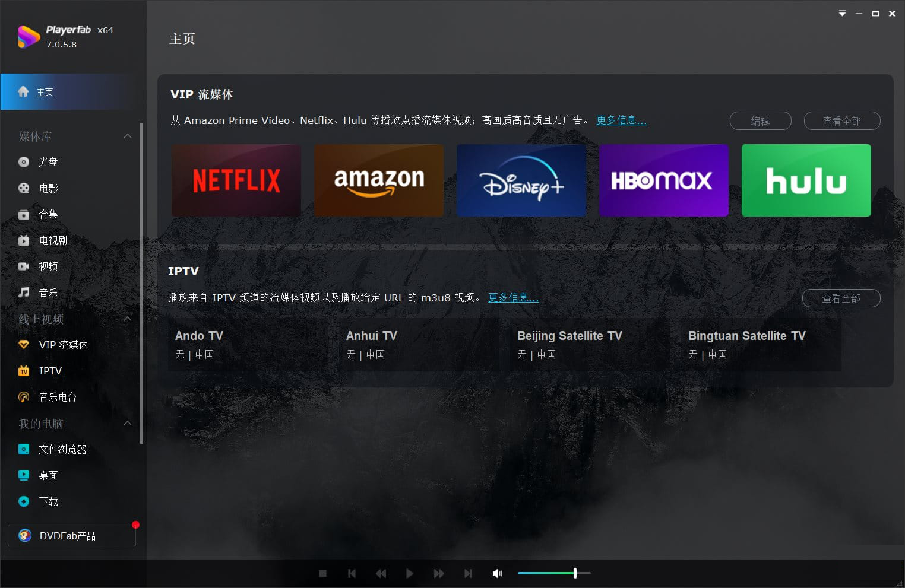Collapse the 我的电脑 section
Image resolution: width=905 pixels, height=588 pixels.
point(128,423)
